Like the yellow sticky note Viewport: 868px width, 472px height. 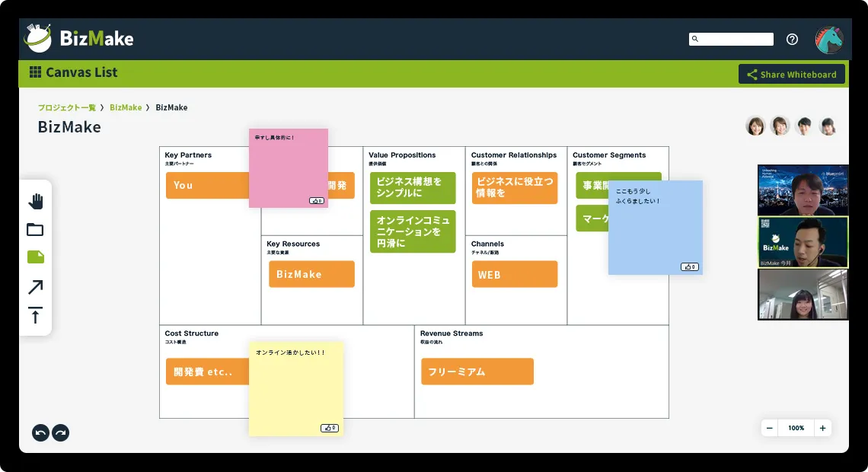click(330, 428)
